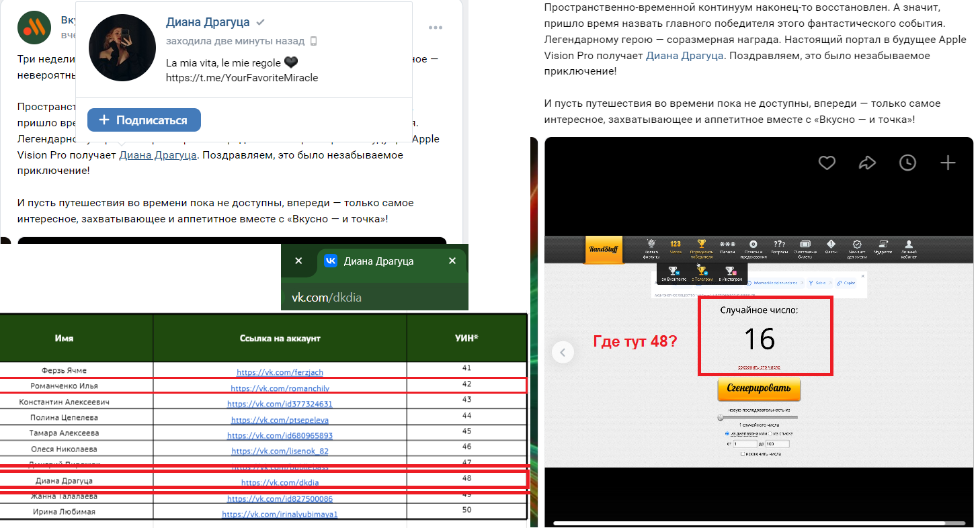Open the vk.com/lisenok_82 link

(x=280, y=451)
